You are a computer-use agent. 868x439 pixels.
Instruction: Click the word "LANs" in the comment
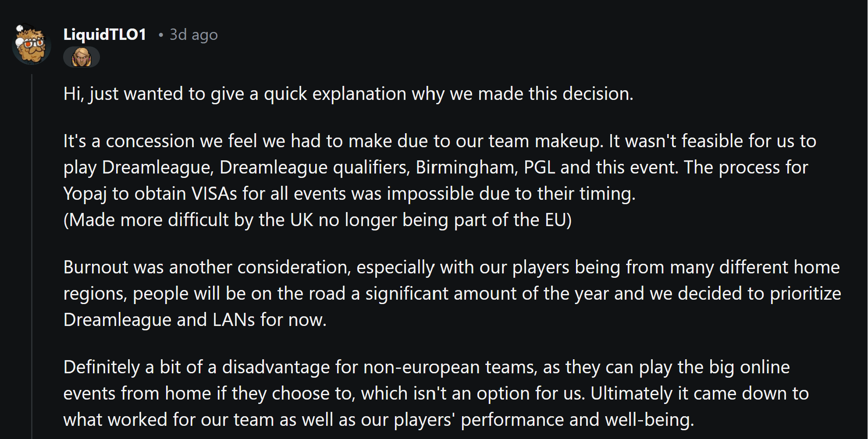coord(233,320)
